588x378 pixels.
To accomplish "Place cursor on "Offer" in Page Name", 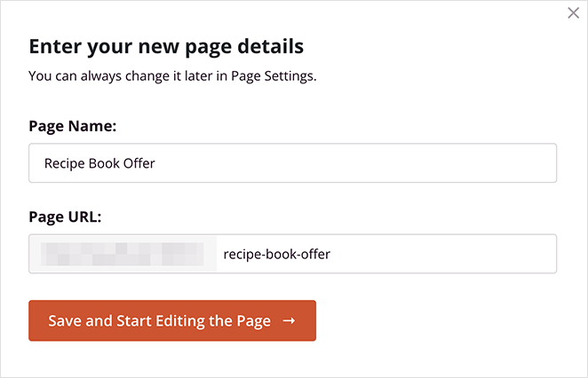I will click(x=138, y=163).
